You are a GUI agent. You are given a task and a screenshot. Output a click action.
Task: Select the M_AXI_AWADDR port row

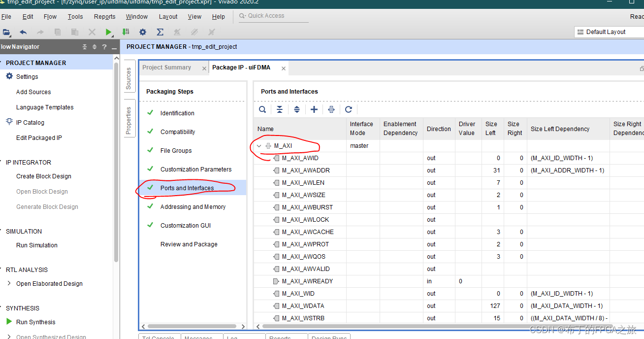pyautogui.click(x=449, y=170)
